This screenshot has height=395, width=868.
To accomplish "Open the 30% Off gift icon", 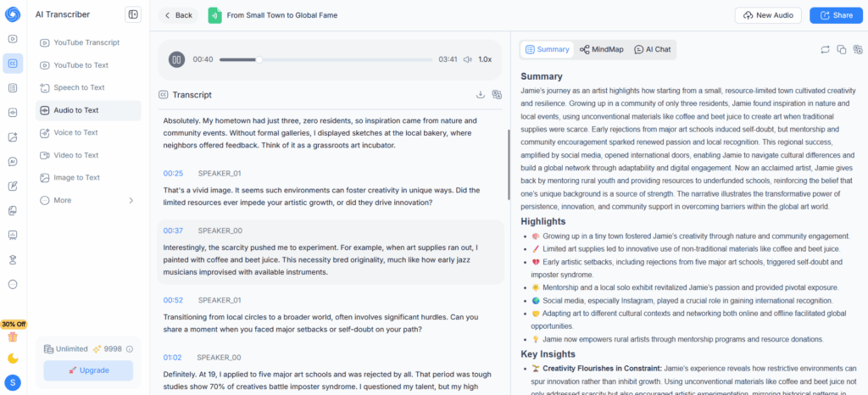I will pos(13,337).
